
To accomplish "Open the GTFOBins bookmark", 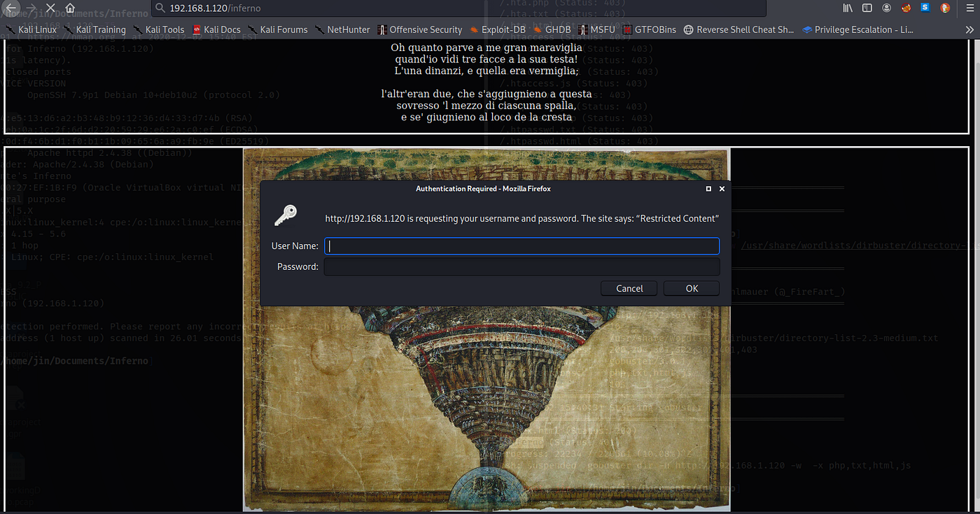I will click(x=650, y=29).
